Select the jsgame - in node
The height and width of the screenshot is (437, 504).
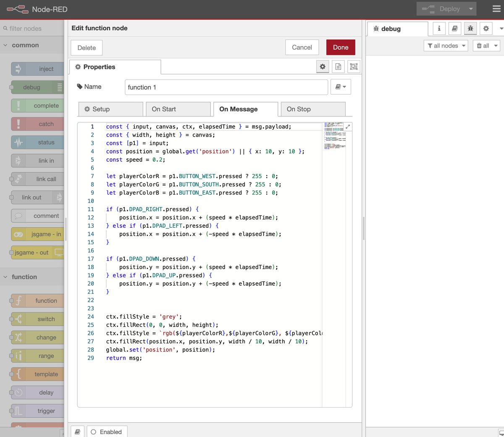(38, 234)
